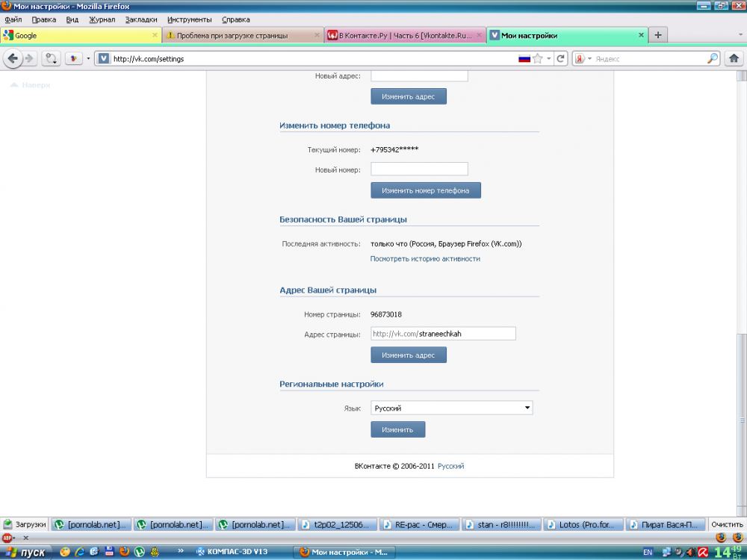This screenshot has height=560, width=747.
Task: Click the Internet Explorer quick launch icon
Action: pyautogui.click(x=80, y=552)
